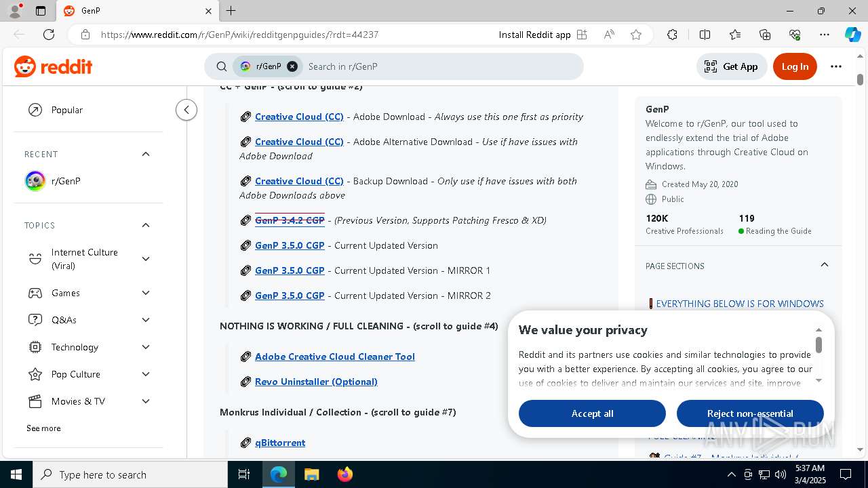Open Task View on taskbar

[x=244, y=474]
